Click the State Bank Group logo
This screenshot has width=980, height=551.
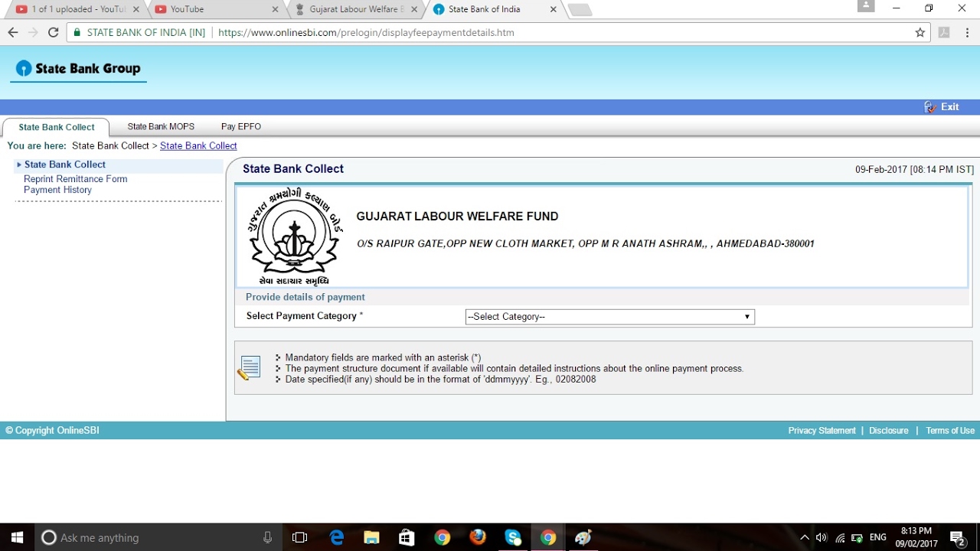(79, 69)
